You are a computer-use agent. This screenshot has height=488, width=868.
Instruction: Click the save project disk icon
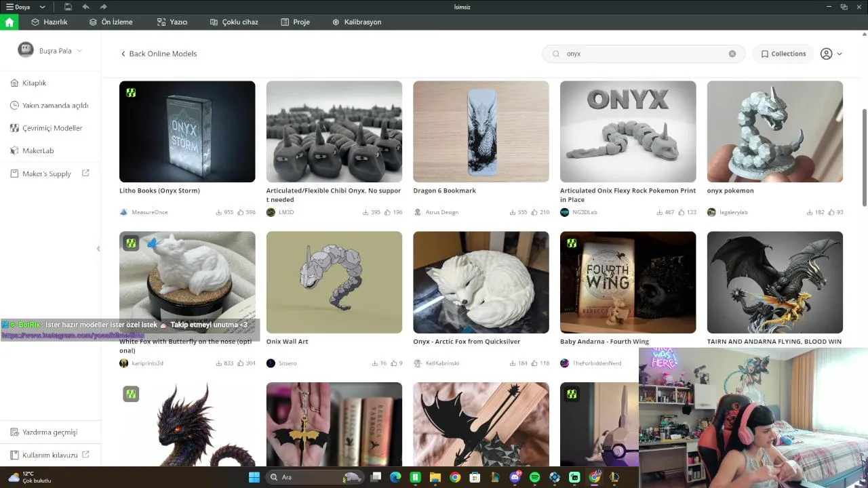tap(68, 7)
